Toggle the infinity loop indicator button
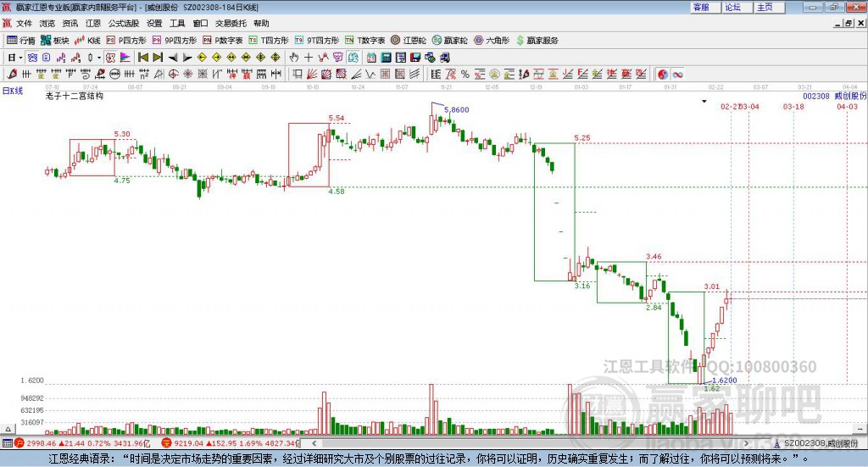This screenshot has width=868, height=467. [x=677, y=74]
